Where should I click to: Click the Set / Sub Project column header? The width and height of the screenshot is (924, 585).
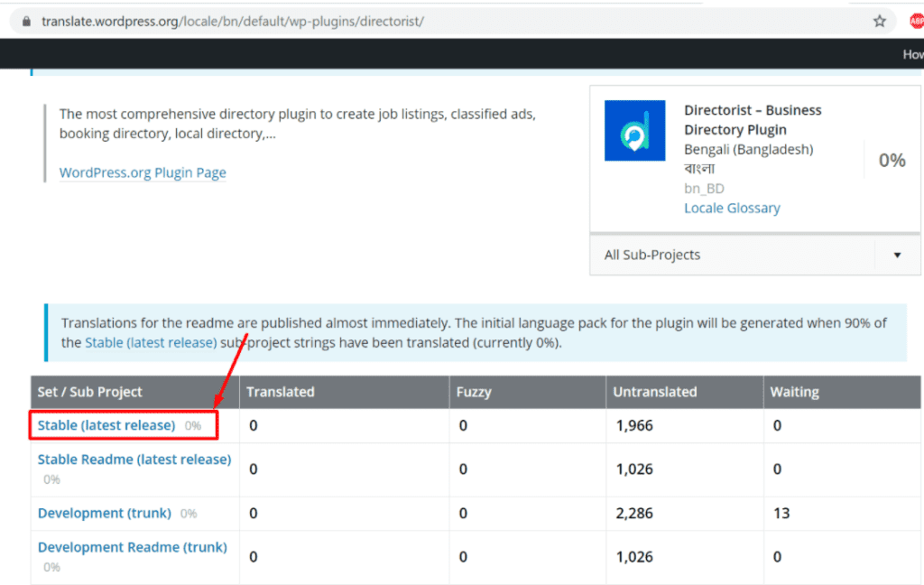tap(135, 392)
